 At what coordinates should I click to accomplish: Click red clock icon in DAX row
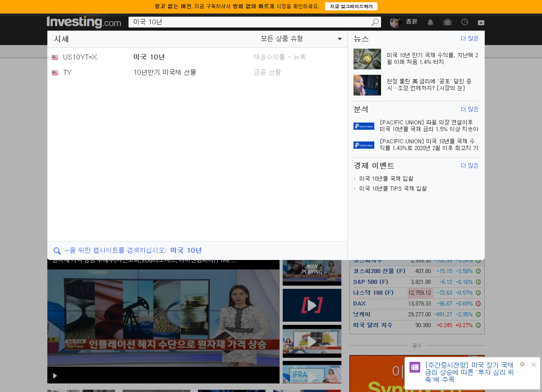(x=478, y=304)
